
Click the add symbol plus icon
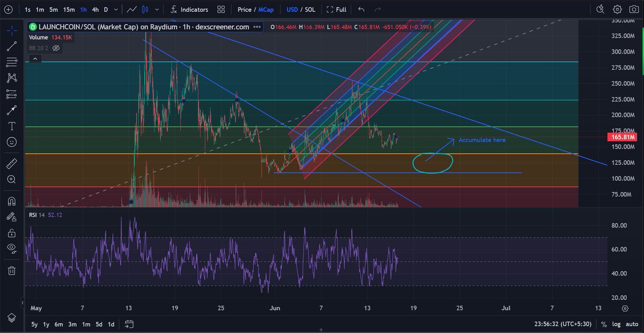click(8, 9)
